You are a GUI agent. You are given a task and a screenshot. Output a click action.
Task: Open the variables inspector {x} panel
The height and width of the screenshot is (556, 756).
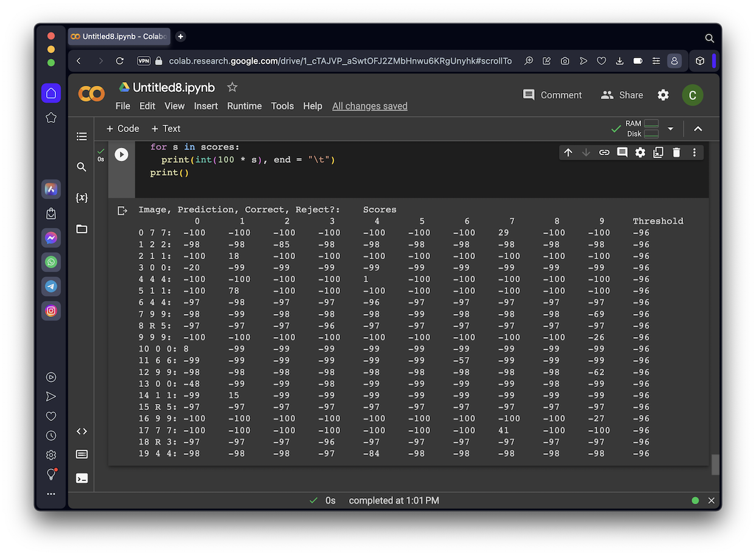[x=81, y=198]
